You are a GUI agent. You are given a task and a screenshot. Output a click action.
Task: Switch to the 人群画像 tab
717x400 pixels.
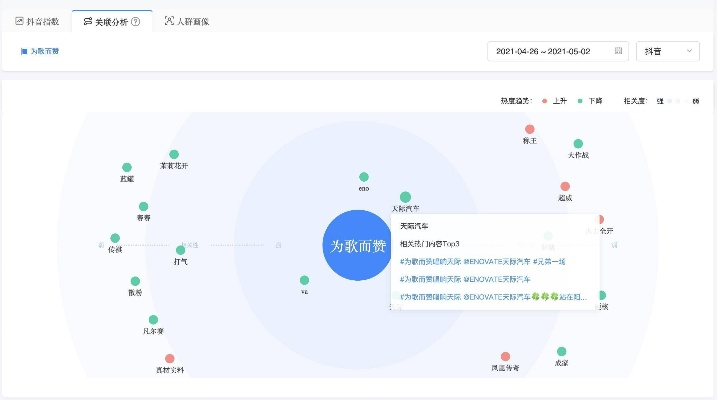tap(187, 21)
